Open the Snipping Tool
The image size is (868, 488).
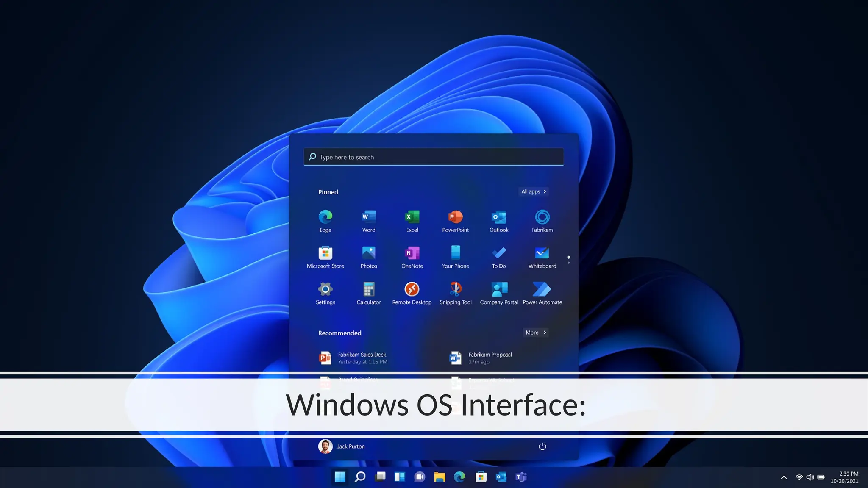click(x=455, y=294)
